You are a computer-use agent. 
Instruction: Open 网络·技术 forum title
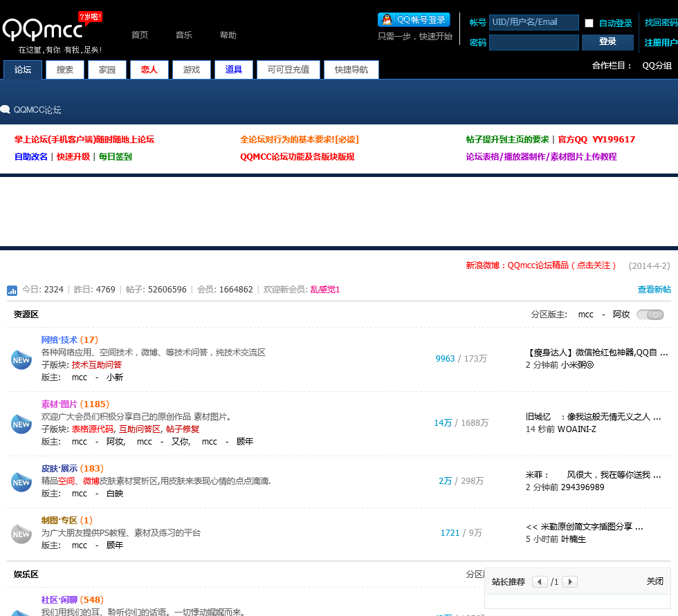coord(59,340)
